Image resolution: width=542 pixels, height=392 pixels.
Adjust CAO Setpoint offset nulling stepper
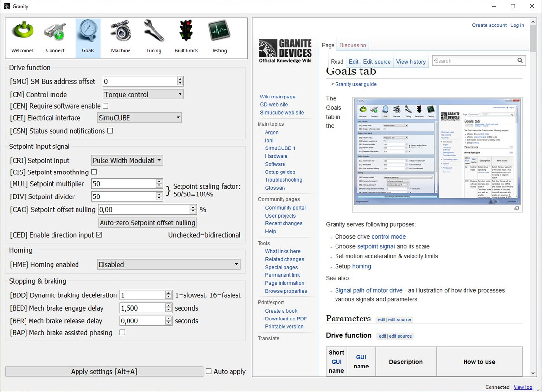(193, 209)
